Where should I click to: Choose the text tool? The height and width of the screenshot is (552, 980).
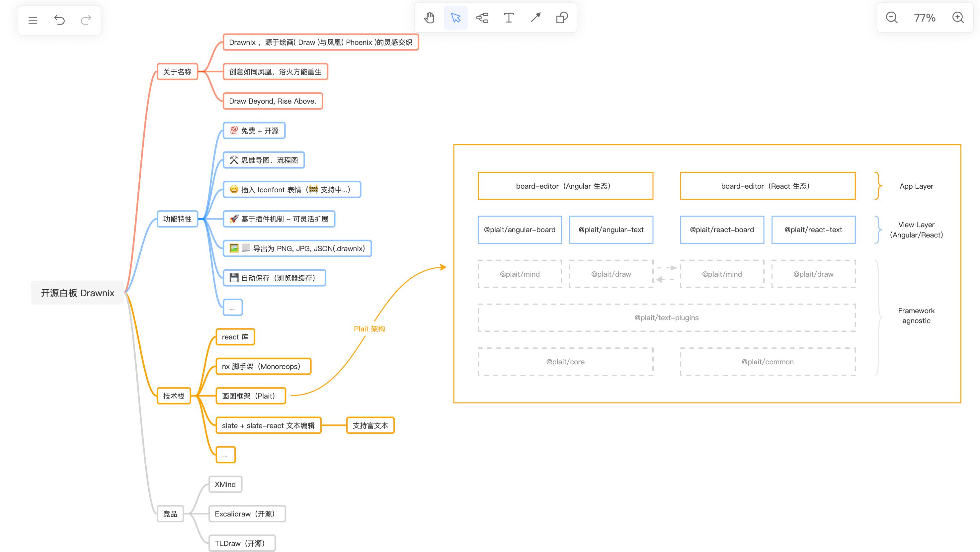coord(509,18)
